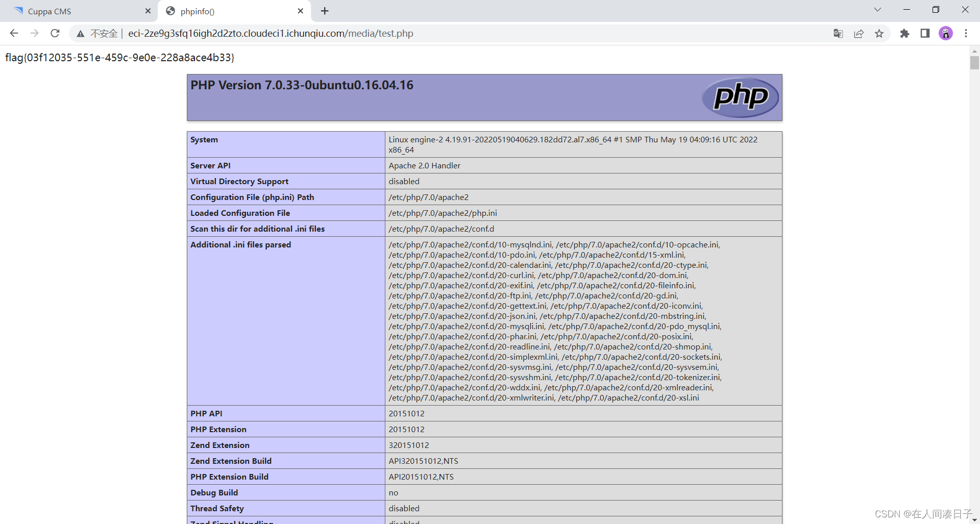Click the vertical page scrollbar

click(x=974, y=63)
